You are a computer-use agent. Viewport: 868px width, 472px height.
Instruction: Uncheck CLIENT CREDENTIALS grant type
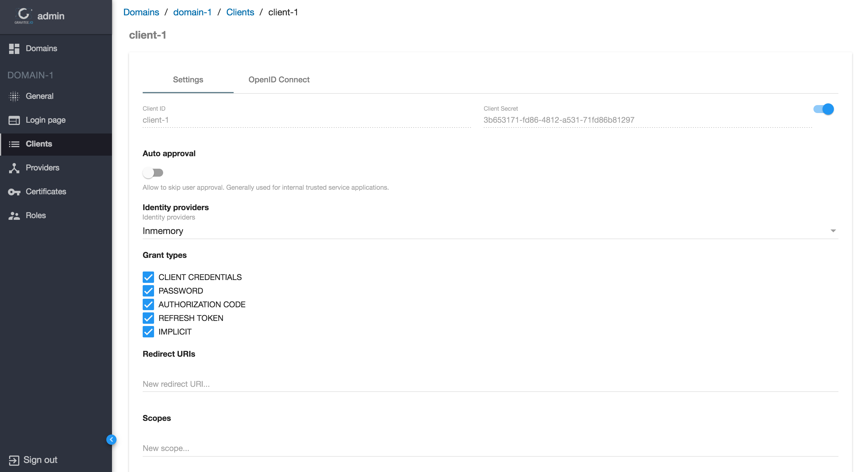148,277
